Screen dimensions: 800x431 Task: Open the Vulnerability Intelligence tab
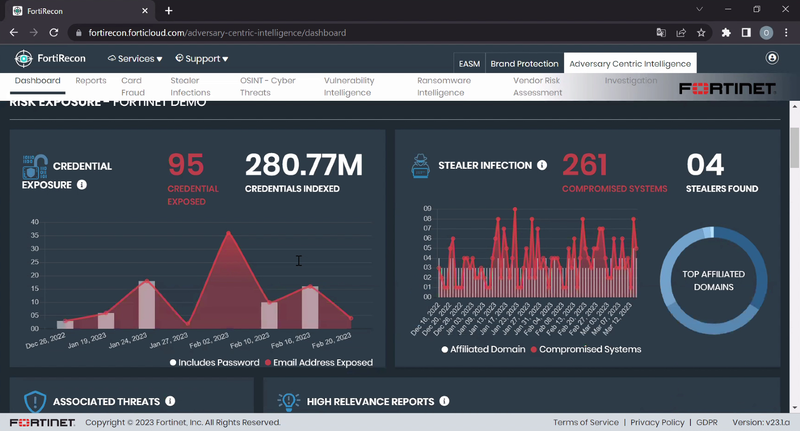point(349,87)
